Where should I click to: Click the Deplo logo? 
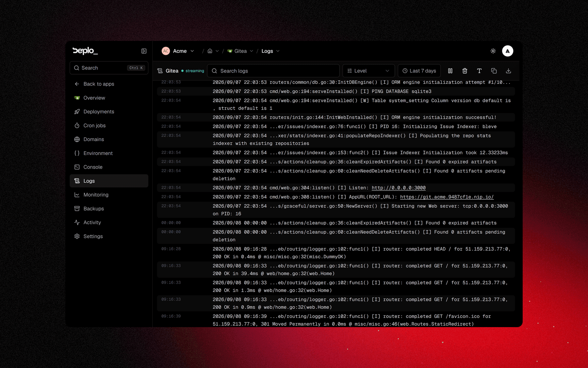pyautogui.click(x=85, y=51)
